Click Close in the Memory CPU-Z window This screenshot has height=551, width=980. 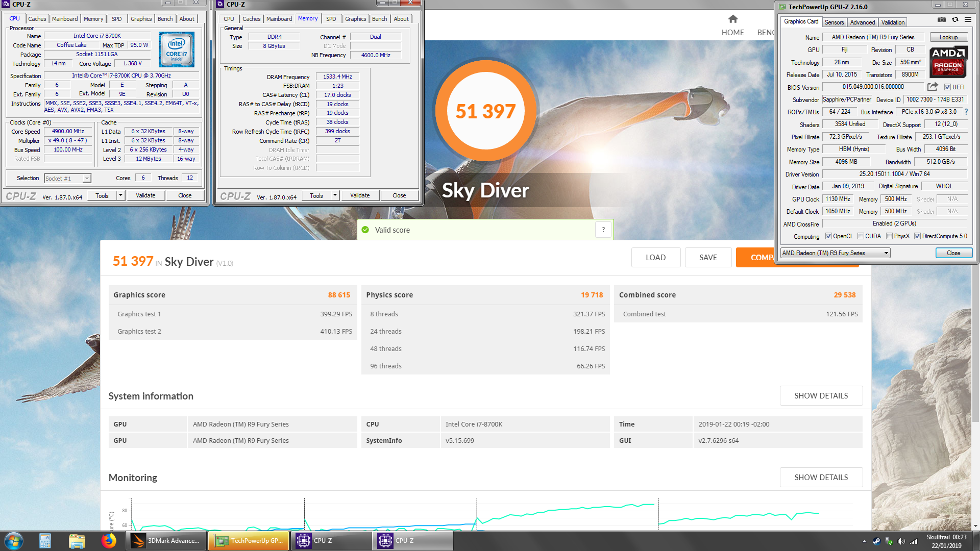[x=399, y=195]
